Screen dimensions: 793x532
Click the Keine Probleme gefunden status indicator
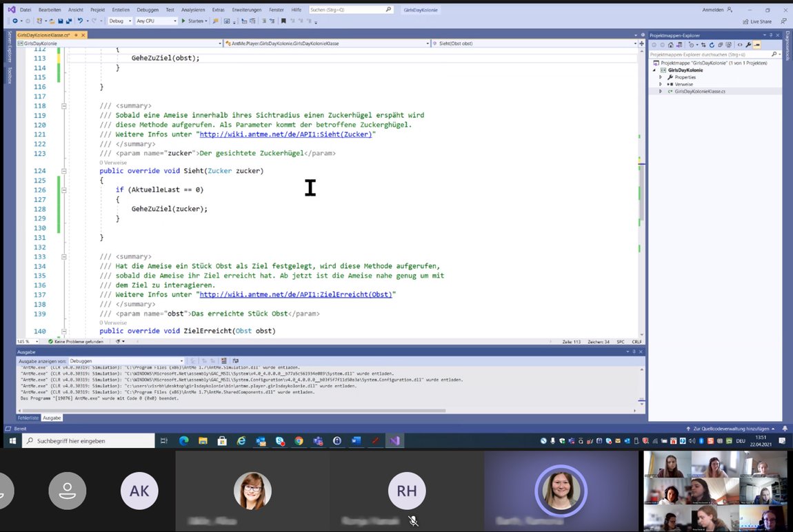coord(76,342)
